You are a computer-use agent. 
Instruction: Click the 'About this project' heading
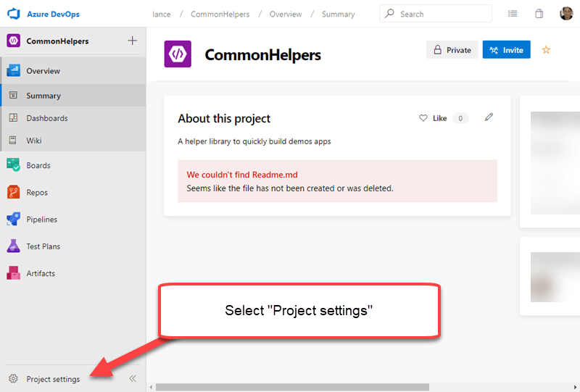pyautogui.click(x=224, y=119)
